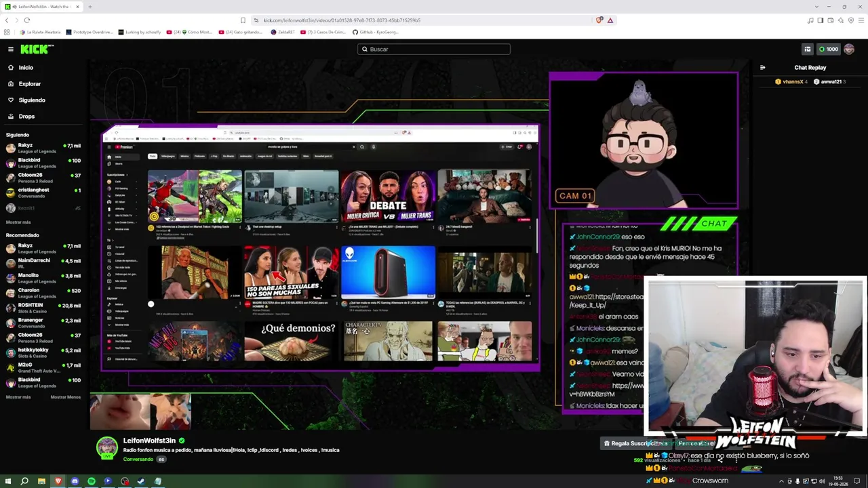This screenshot has height=488, width=868.
Task: Open LeifonWolfst3in channel avatar
Action: pyautogui.click(x=106, y=448)
